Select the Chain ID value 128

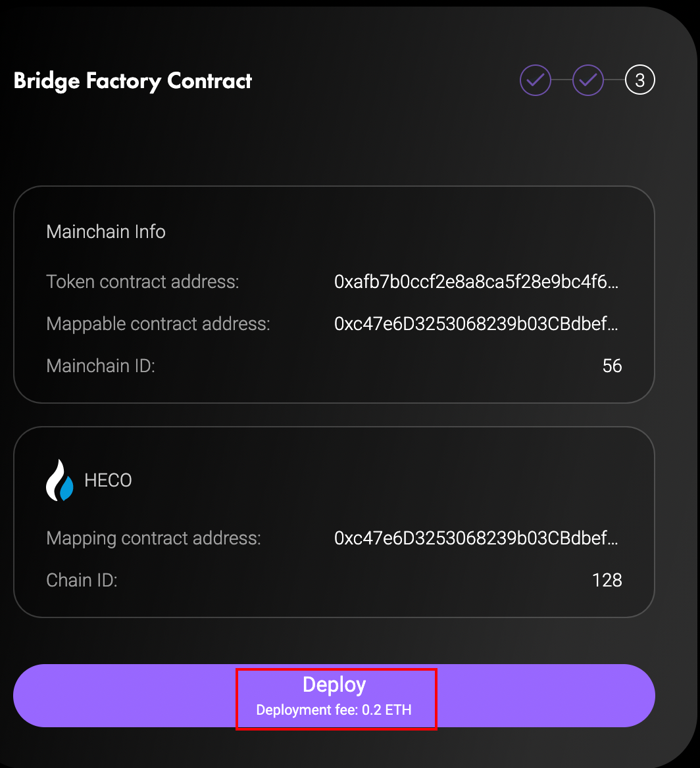point(607,580)
